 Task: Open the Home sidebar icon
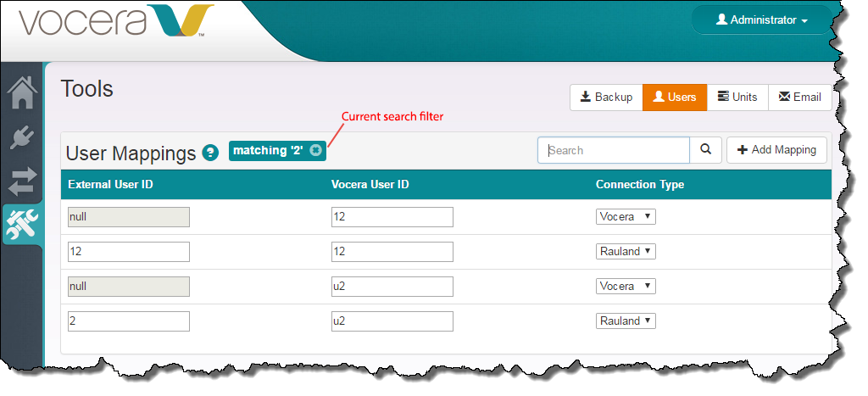(22, 92)
